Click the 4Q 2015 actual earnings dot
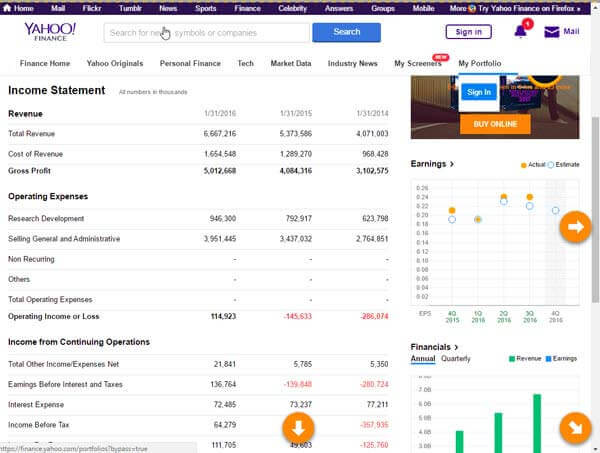Screen dimensions: 600x453 point(452,210)
